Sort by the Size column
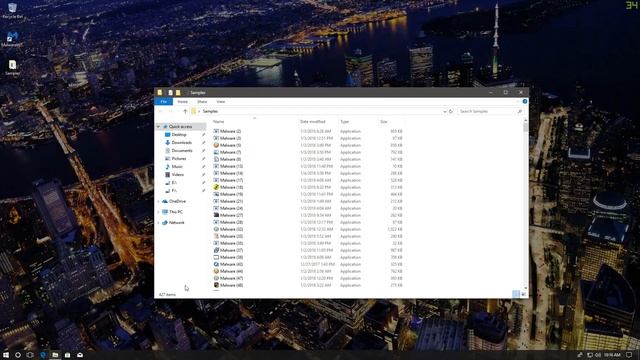This screenshot has height=360, width=640. click(384, 122)
